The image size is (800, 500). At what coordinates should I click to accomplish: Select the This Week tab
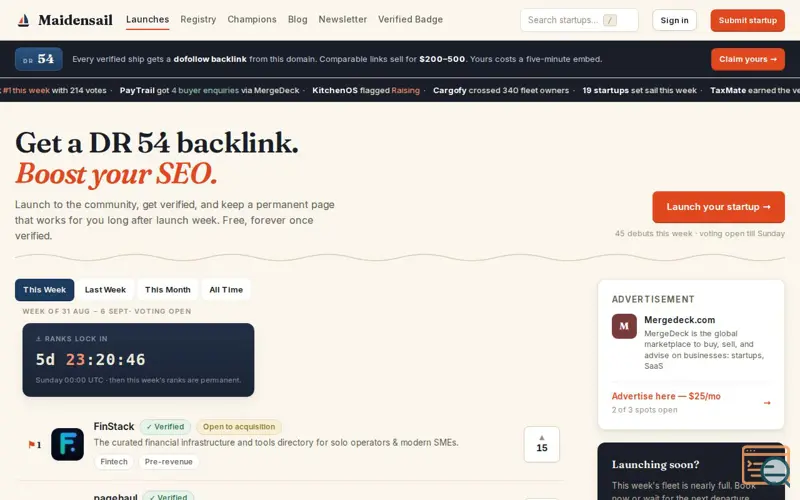pos(44,289)
